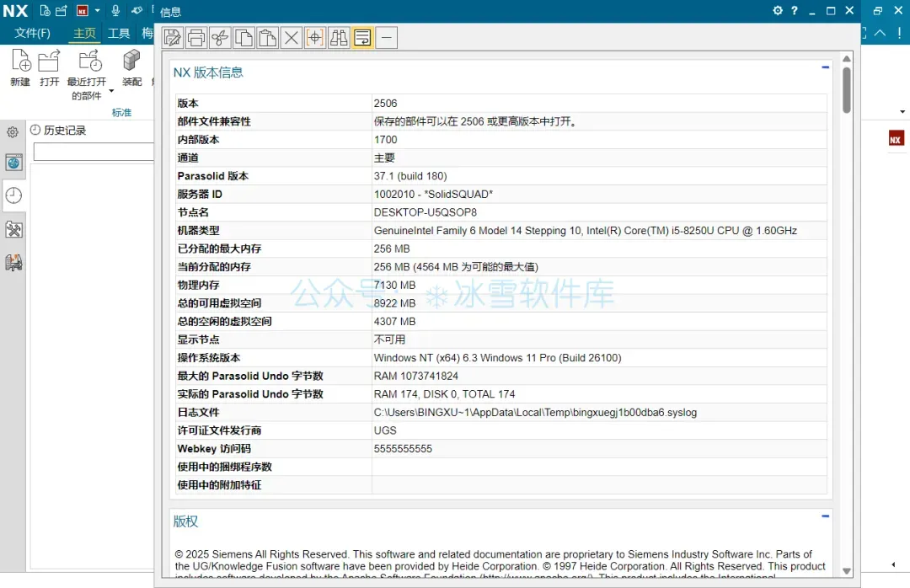910x588 pixels.
Task: Expand the 最近打开的部件 dropdown arrow
Action: [111, 91]
